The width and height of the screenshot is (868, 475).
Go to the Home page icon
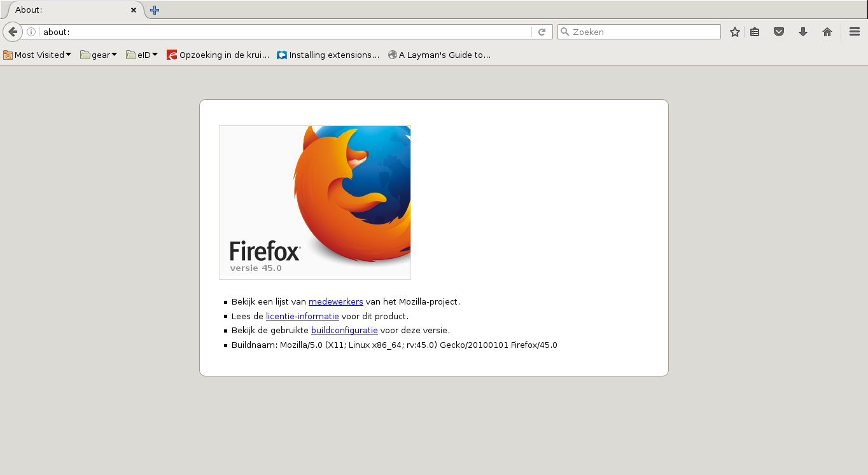tap(827, 32)
